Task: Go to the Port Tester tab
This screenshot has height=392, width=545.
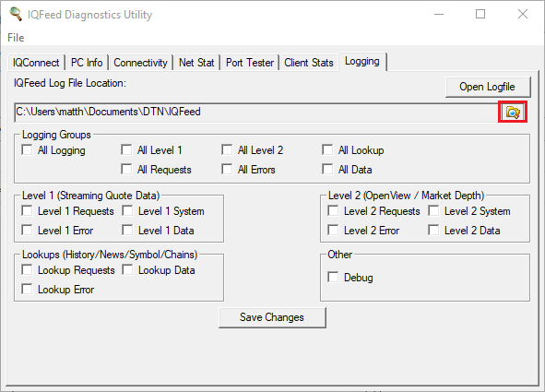Action: [250, 63]
